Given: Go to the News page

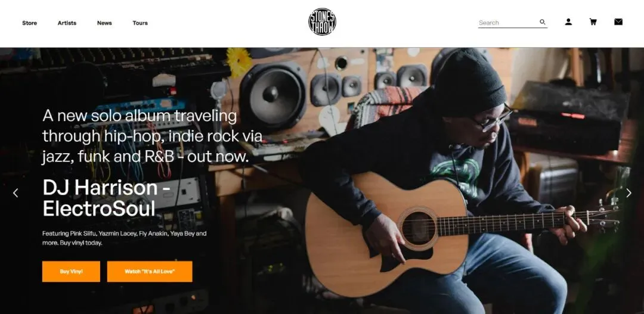Looking at the screenshot, I should 104,23.
